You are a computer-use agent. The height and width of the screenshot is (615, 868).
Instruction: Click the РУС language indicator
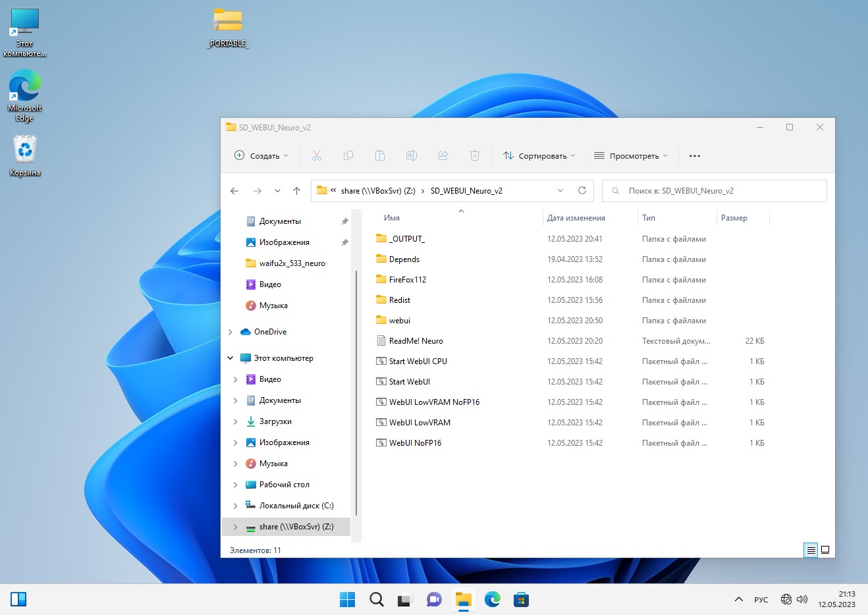pos(761,600)
